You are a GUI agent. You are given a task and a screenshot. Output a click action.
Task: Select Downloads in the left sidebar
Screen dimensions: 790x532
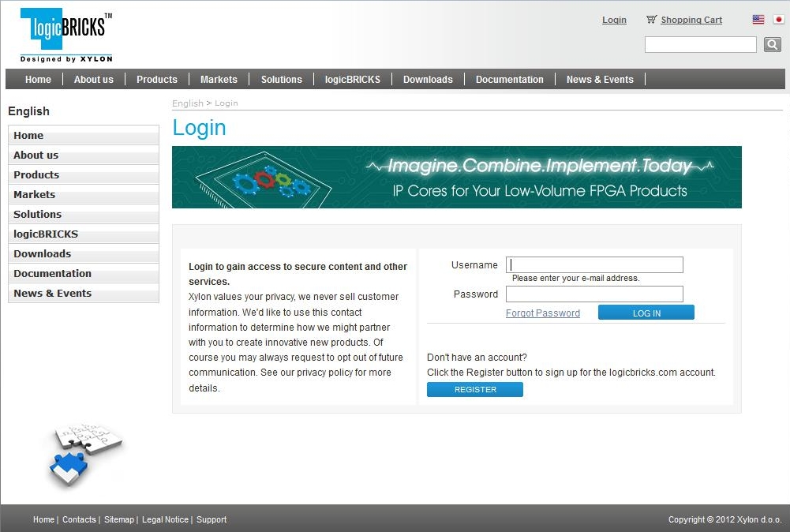click(x=84, y=253)
